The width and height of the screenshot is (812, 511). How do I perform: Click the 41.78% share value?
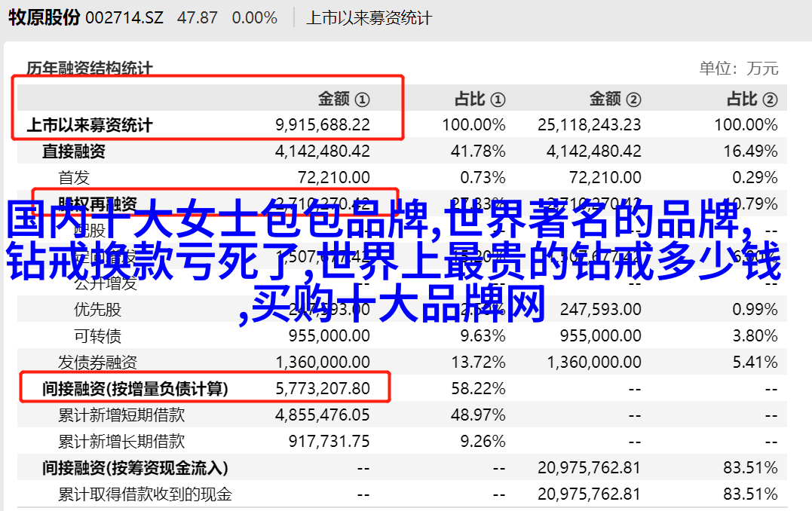[478, 151]
